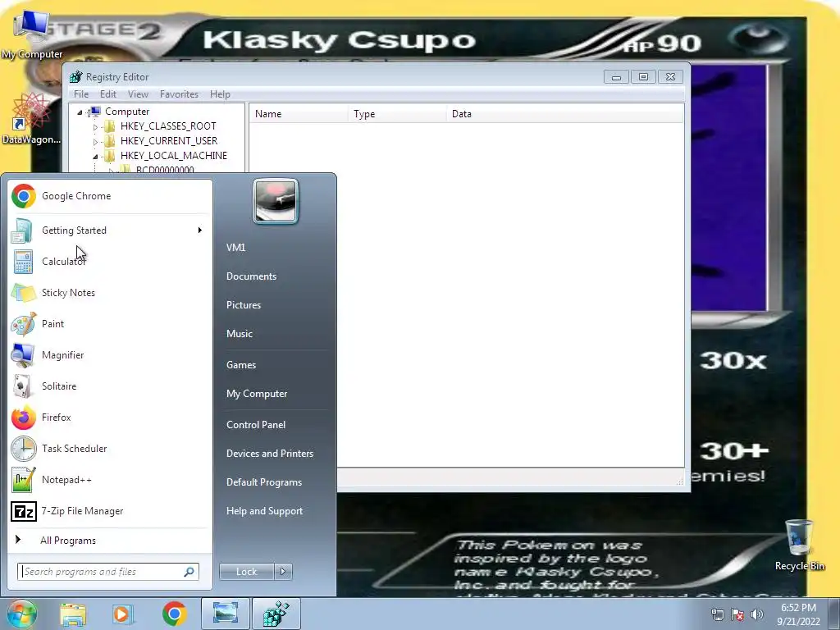Image resolution: width=840 pixels, height=630 pixels.
Task: Click the Data column header
Action: point(565,114)
